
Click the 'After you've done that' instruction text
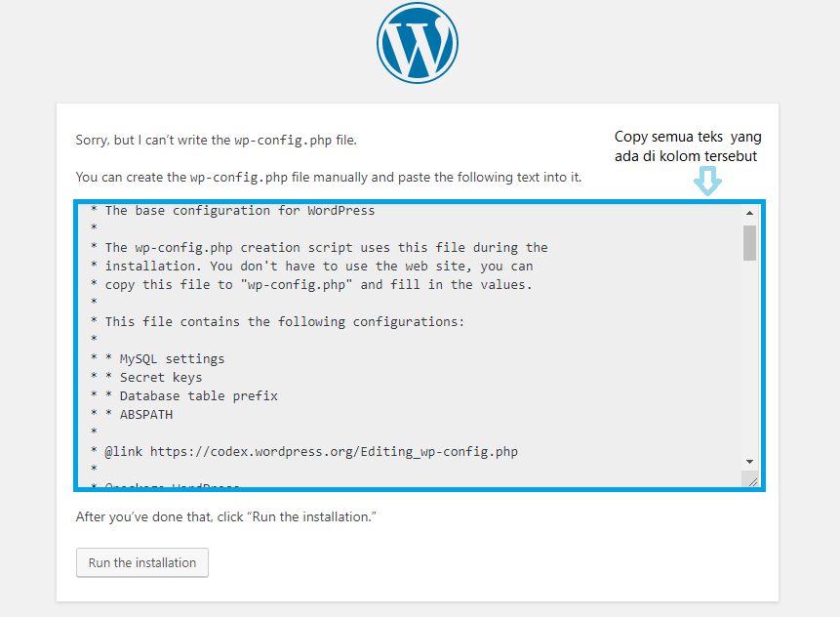(x=225, y=516)
